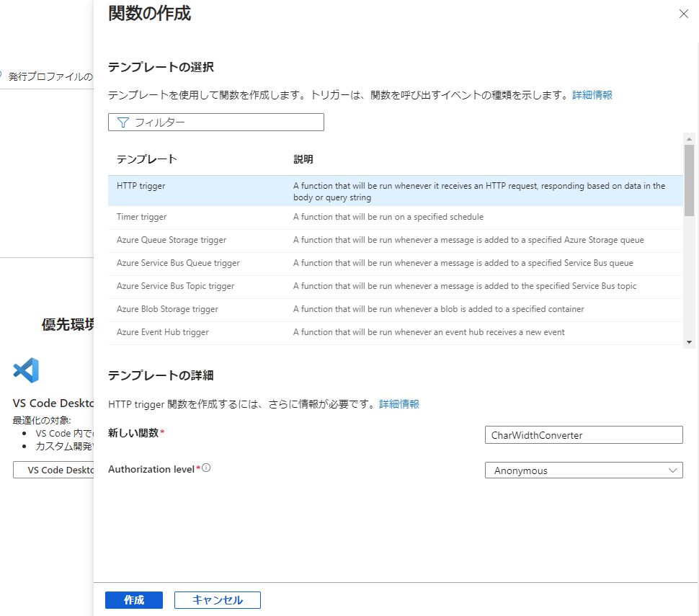The image size is (699, 616).
Task: Select the Timer trigger template
Action: point(141,217)
